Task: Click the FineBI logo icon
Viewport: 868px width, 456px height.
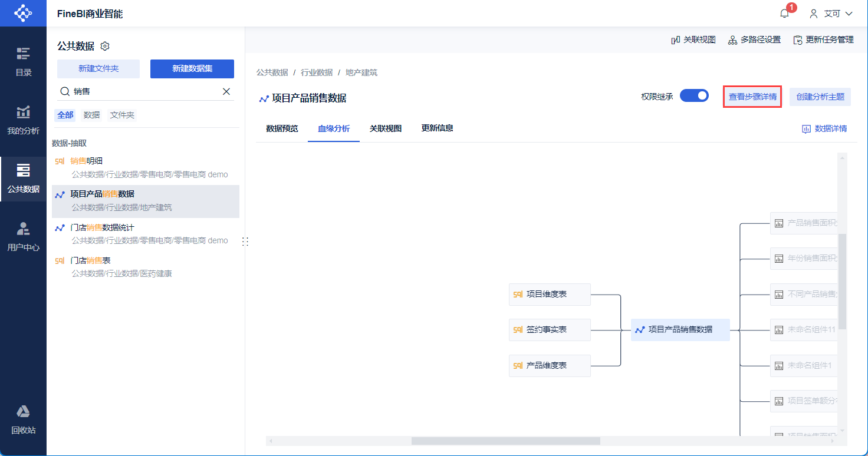Action: point(23,13)
